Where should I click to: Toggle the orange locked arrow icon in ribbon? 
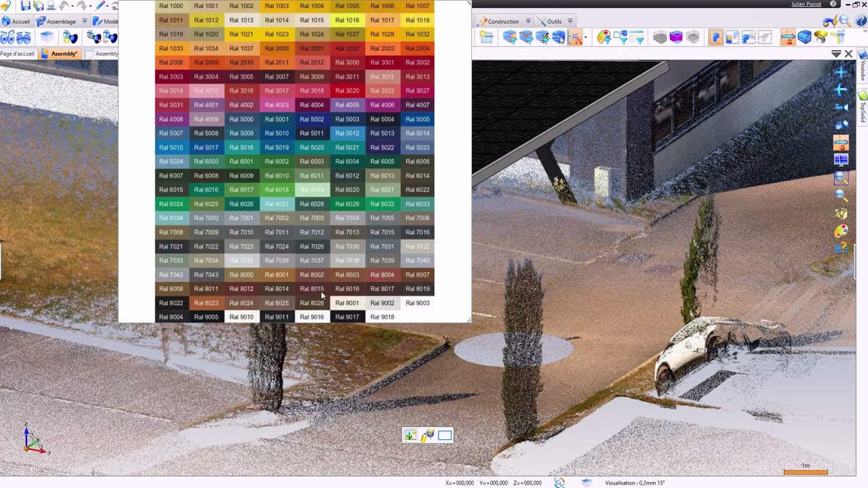click(788, 37)
